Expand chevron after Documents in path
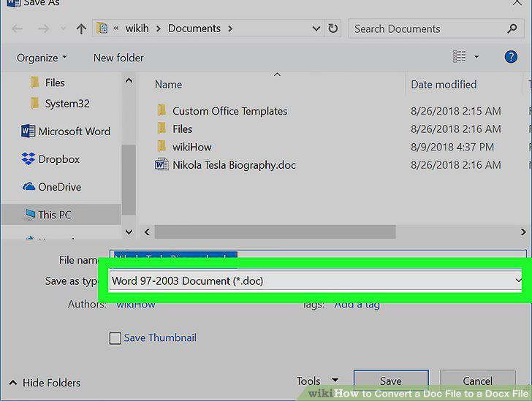This screenshot has width=532, height=401. tap(230, 28)
